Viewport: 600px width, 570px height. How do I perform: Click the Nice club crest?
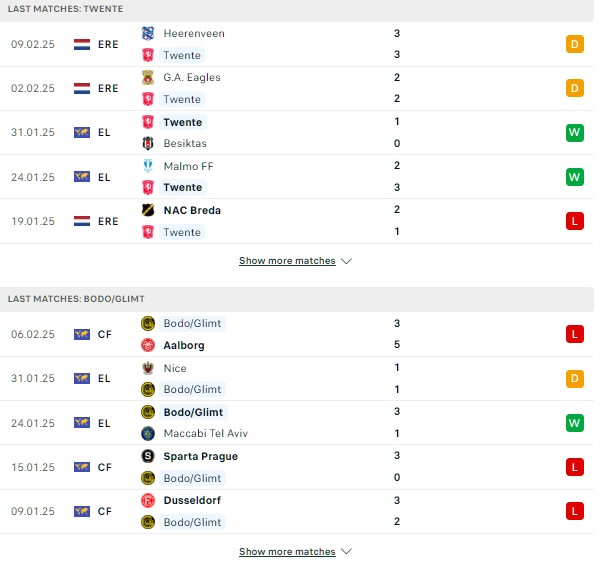[x=148, y=368]
